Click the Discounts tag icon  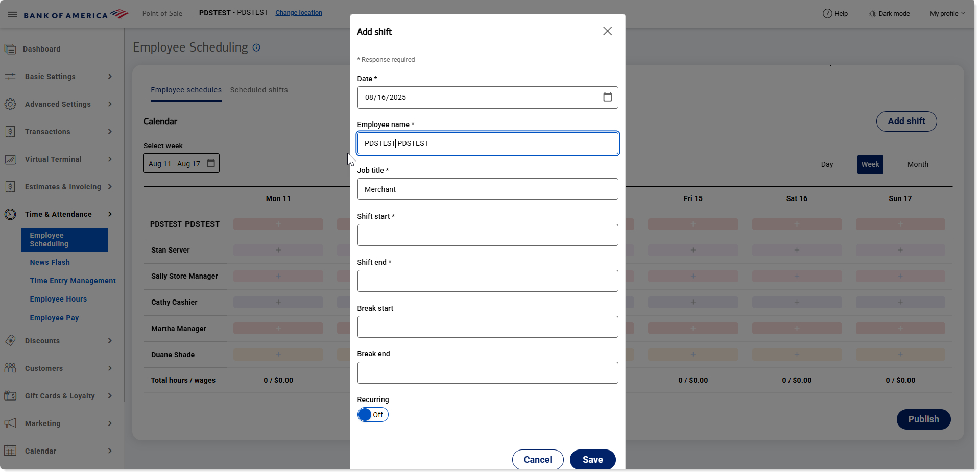tap(10, 341)
